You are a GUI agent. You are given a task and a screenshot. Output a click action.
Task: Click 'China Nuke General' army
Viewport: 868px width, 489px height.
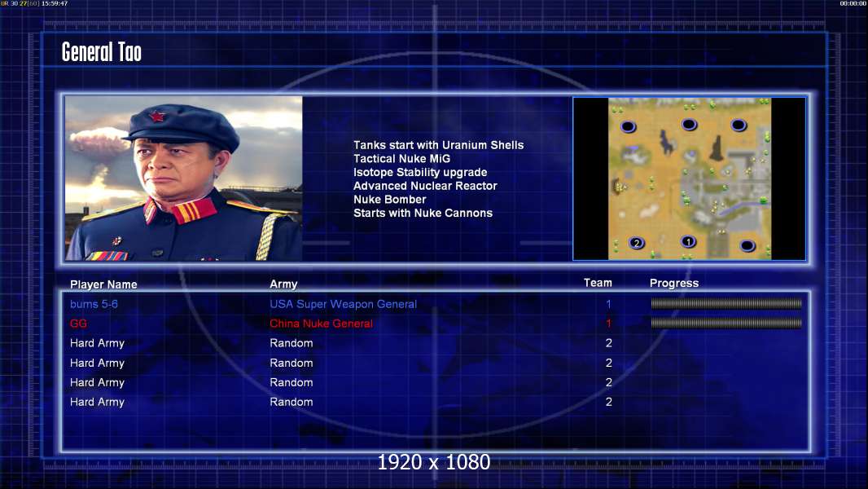tap(321, 324)
